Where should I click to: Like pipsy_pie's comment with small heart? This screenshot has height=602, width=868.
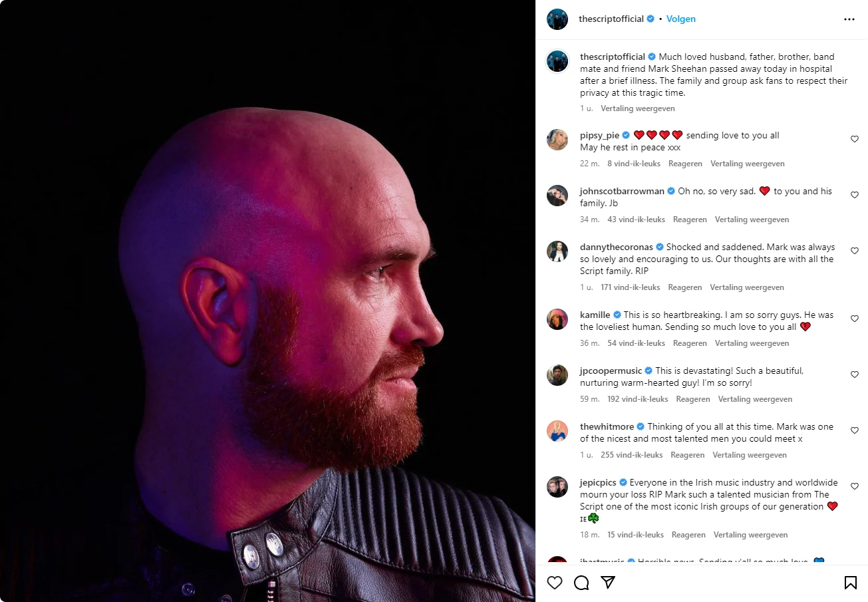coord(855,139)
